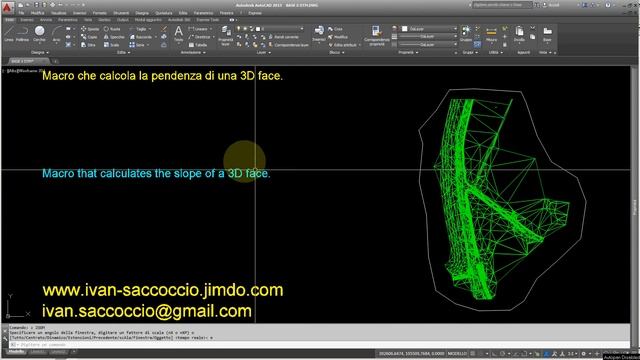Switch to the Output ribbon tab
This screenshot has height=360, width=640.
click(x=122, y=20)
